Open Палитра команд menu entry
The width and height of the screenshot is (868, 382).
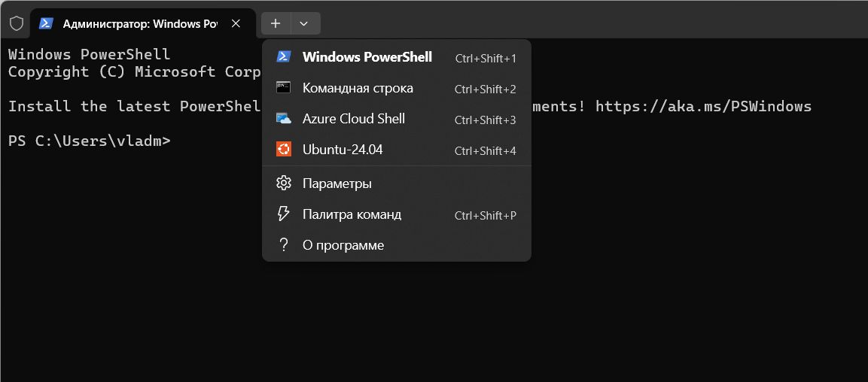[396, 214]
